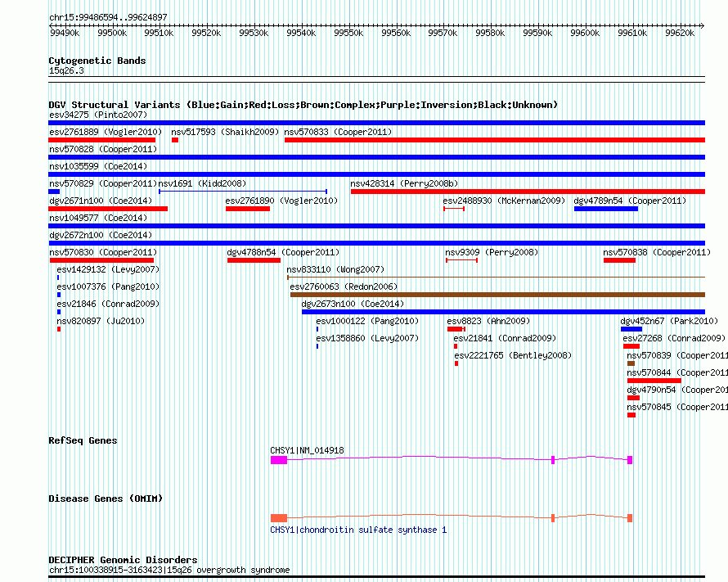Open the dgv2673n100 (Coe2014) gain bar
Image resolution: width=728 pixels, height=582 pixels.
coord(502,312)
